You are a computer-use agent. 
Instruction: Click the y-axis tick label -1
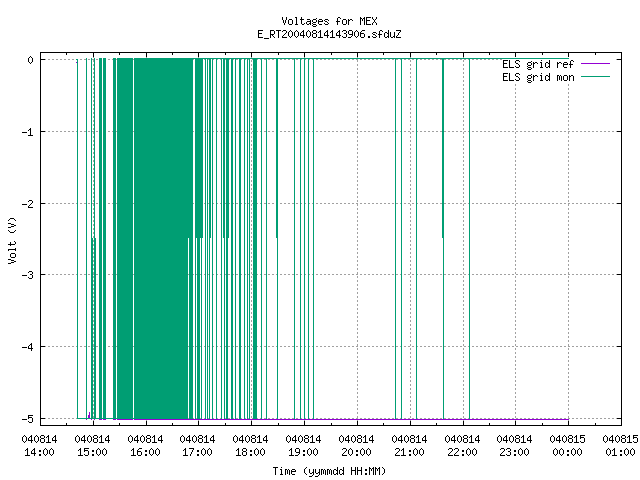coord(27,132)
